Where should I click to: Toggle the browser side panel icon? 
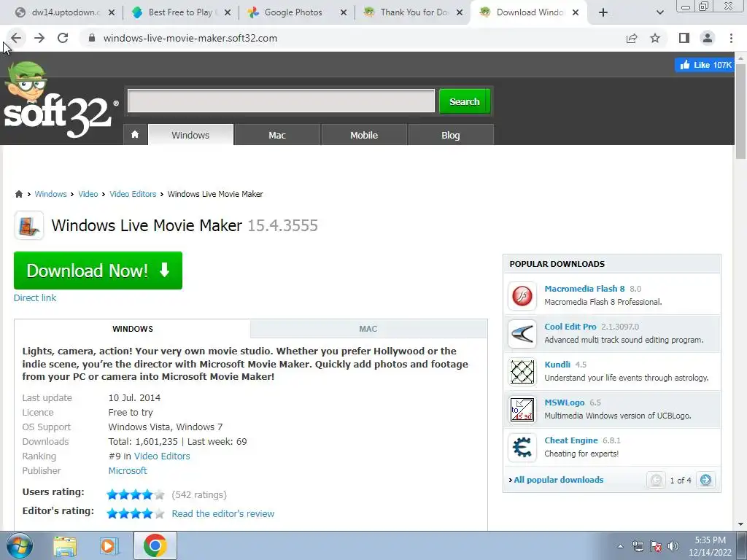684,38
